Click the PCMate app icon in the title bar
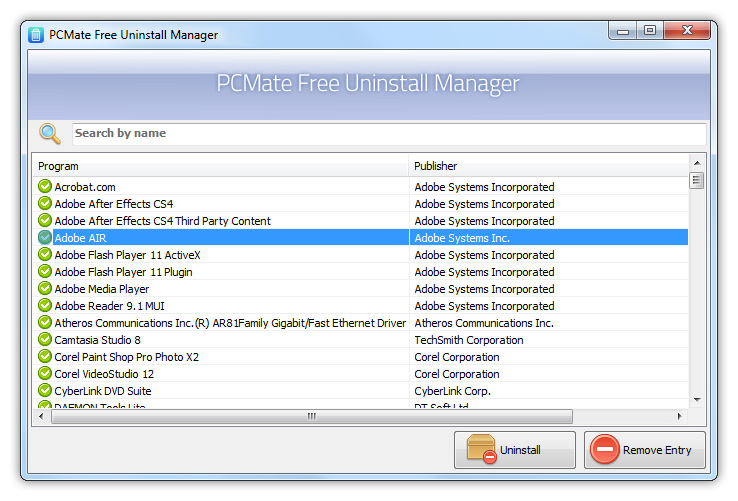The width and height of the screenshot is (738, 501). [x=36, y=35]
